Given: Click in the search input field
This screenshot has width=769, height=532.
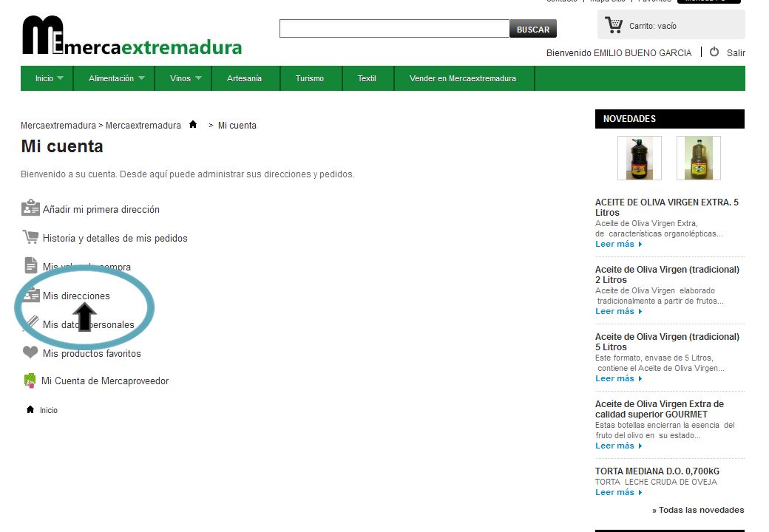Looking at the screenshot, I should pyautogui.click(x=394, y=28).
